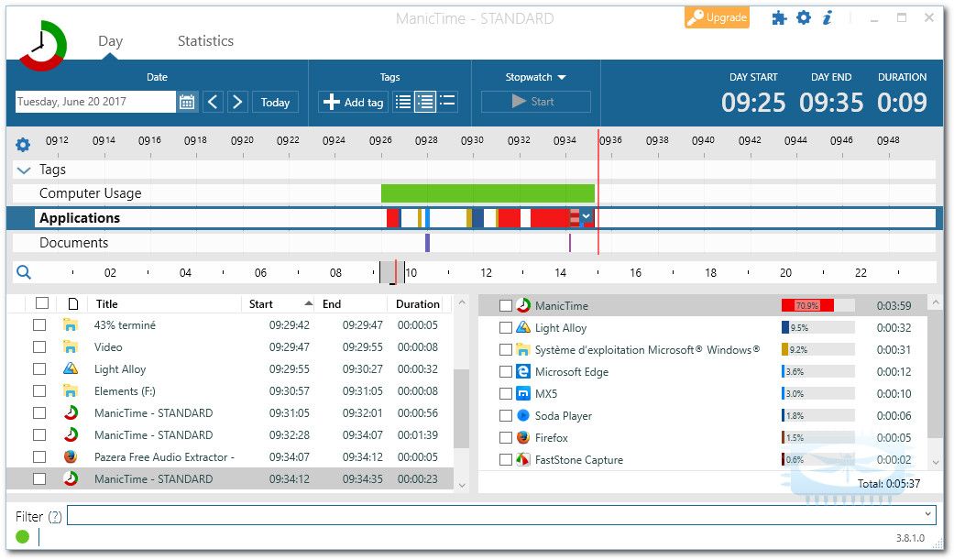954x560 pixels.
Task: Select the Light Alloy 09:29:55 activity row
Action: [x=230, y=368]
